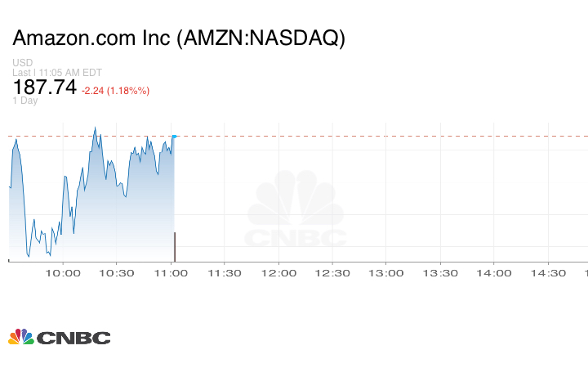Click the 187.74 last price value

point(44,88)
